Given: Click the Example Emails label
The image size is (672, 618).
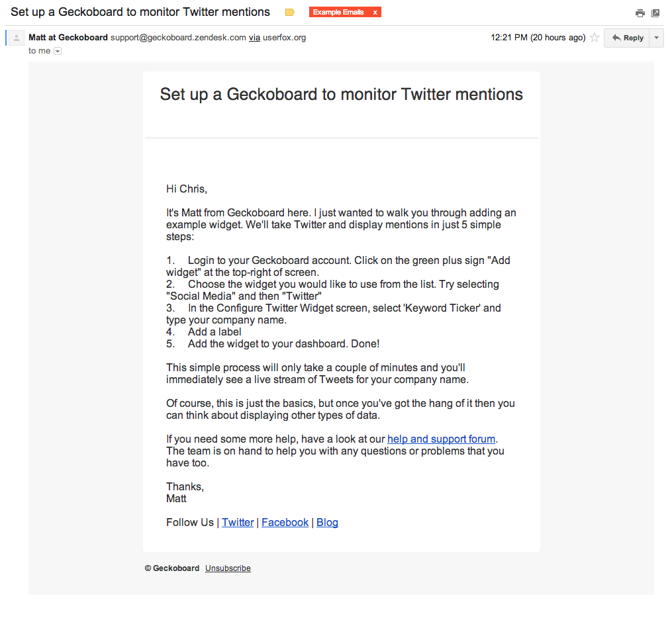Looking at the screenshot, I should pos(338,13).
